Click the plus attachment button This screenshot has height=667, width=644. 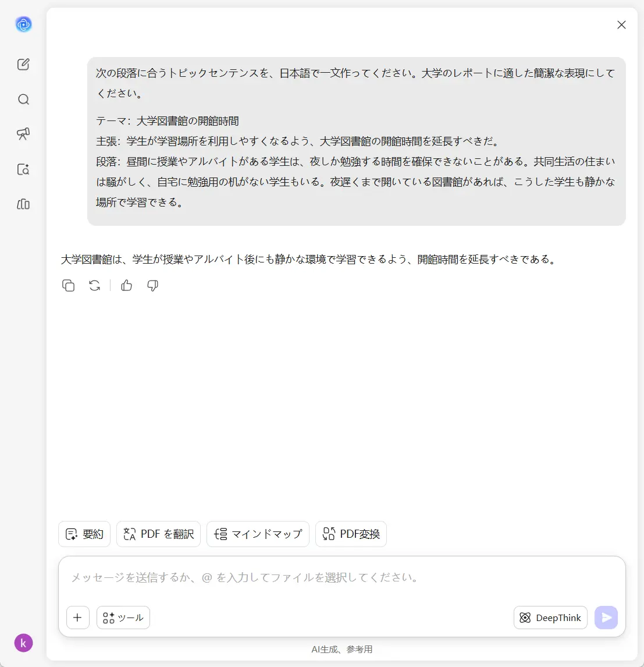(x=78, y=617)
